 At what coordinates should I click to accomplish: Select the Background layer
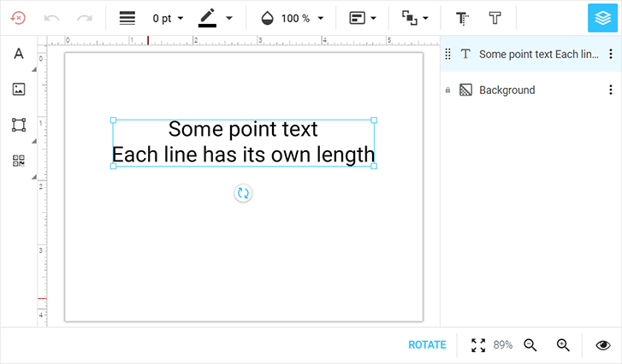coord(531,90)
